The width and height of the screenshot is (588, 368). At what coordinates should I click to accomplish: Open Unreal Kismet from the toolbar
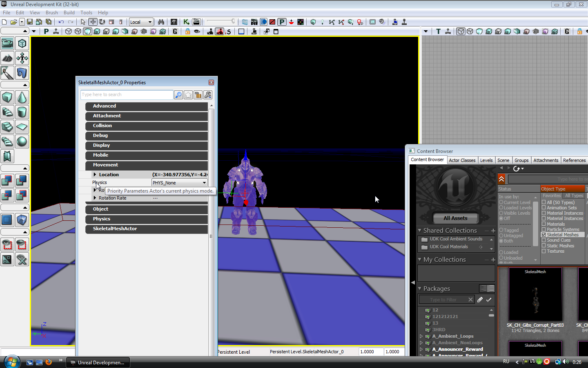(x=186, y=22)
